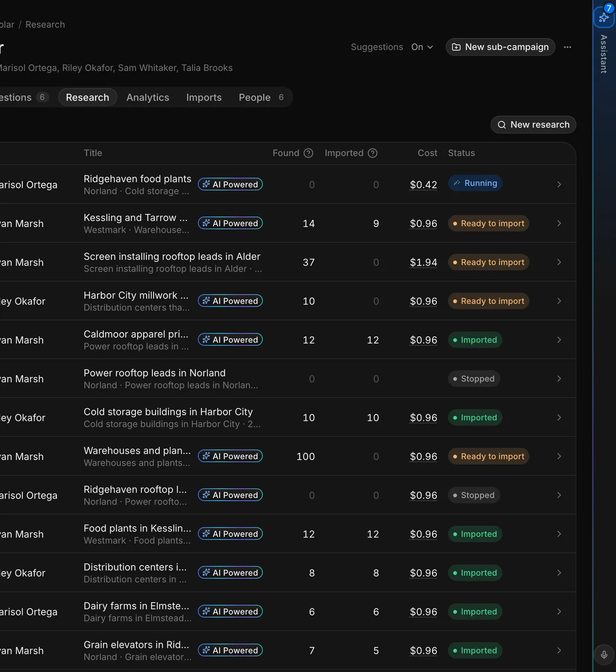616x672 pixels.
Task: Click AI Powered badge on Harbor City millwork
Action: (230, 301)
